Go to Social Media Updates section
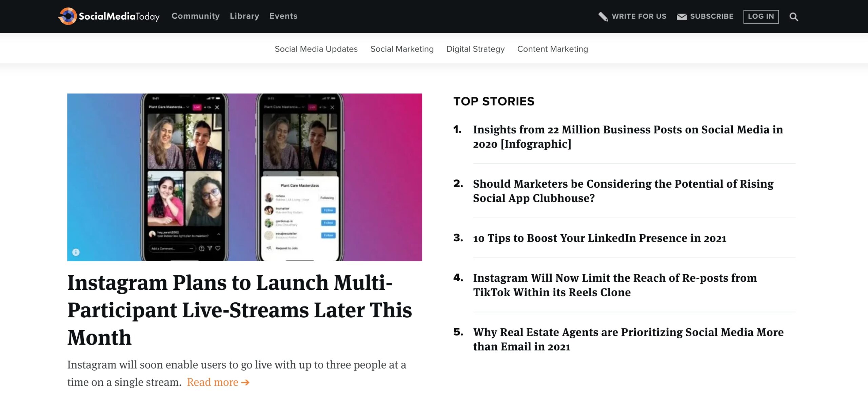868x394 pixels. [x=316, y=49]
